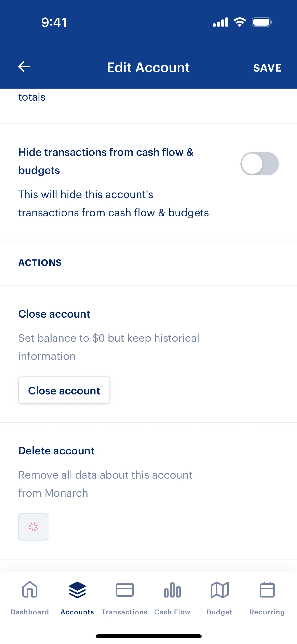297x644 pixels.
Task: Tap the back arrow icon
Action: click(24, 67)
